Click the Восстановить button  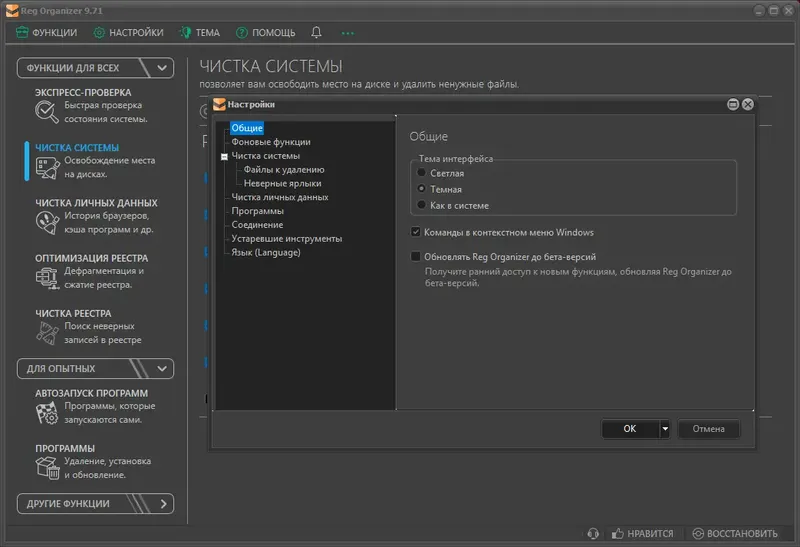click(735, 533)
